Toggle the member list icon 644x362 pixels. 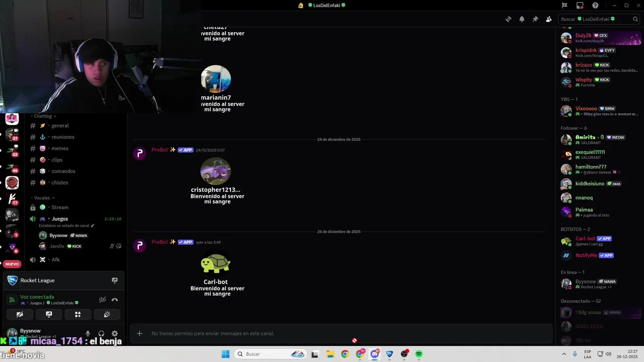tap(549, 19)
